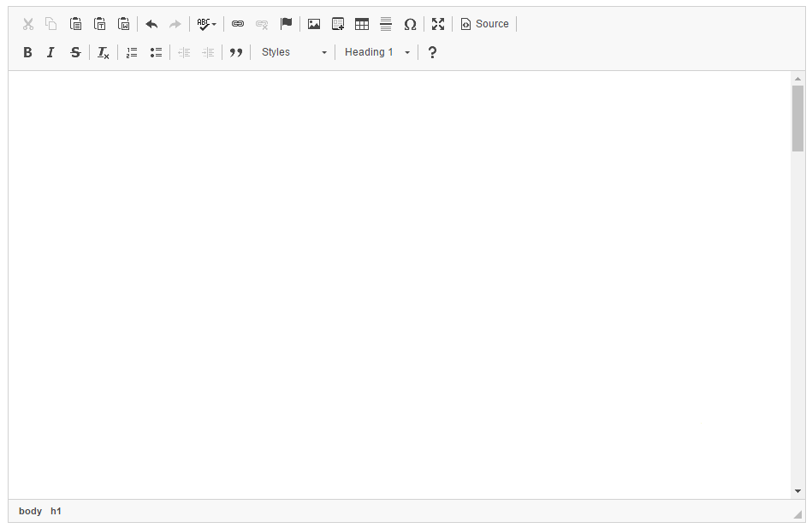Click the editor resize handle
Viewport: 812px width, 528px height.
click(797, 514)
